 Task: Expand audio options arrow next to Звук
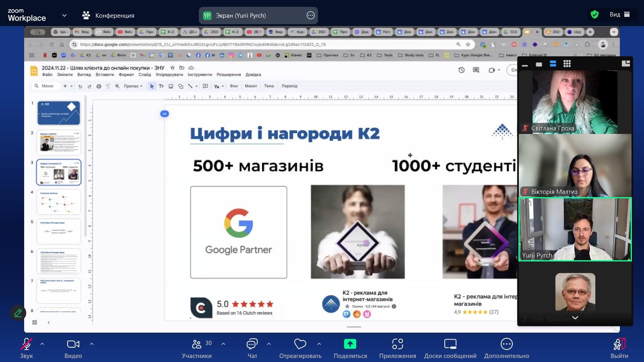point(42,344)
